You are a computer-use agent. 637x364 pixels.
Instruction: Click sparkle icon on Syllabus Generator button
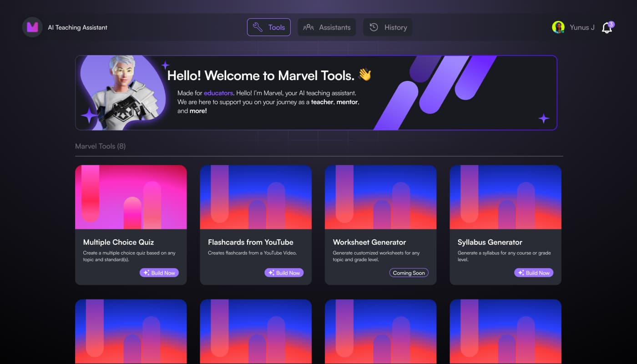click(521, 273)
